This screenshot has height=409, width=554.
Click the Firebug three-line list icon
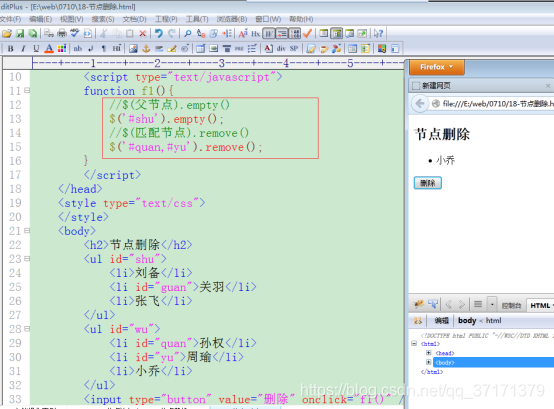[x=478, y=304]
